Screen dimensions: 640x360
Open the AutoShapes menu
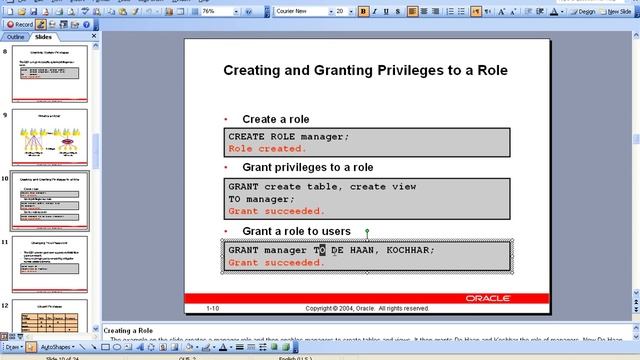point(57,347)
